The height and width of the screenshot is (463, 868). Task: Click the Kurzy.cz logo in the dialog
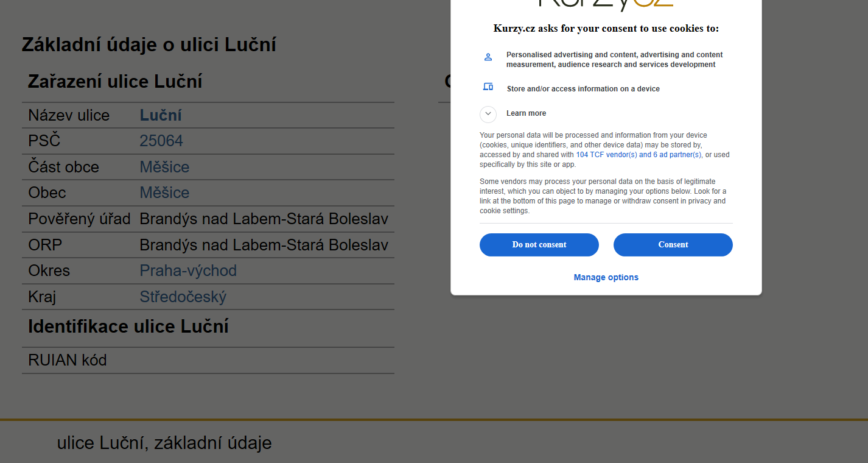tap(606, 3)
